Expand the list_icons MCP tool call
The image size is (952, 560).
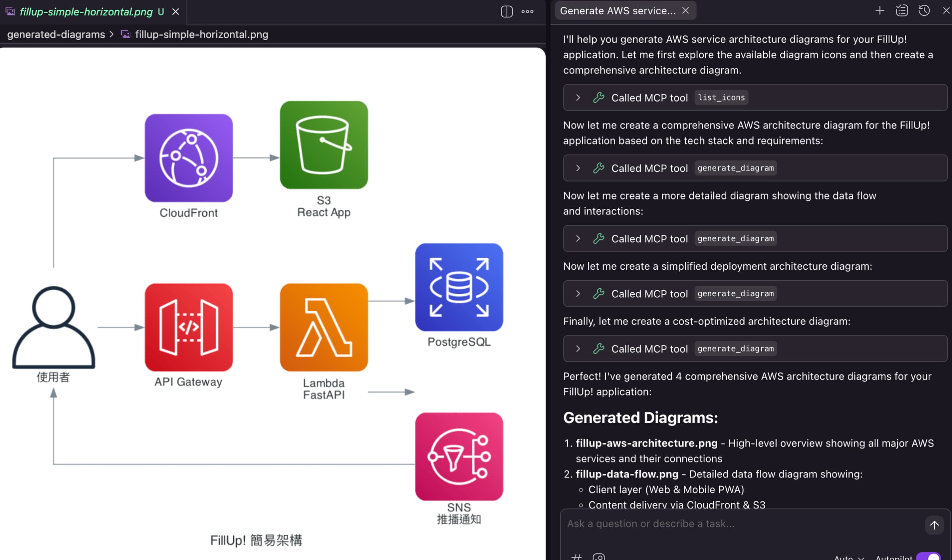point(578,97)
